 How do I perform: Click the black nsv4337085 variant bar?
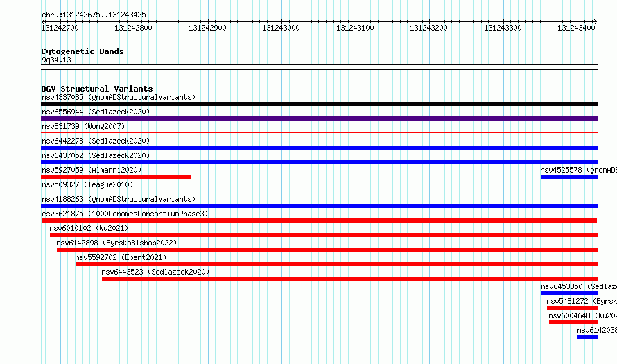coord(319,104)
